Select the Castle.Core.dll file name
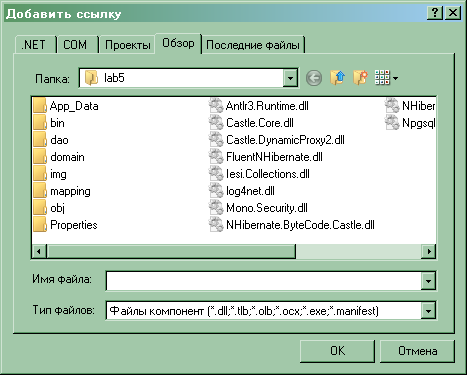Screen dimensions: 467x375 point(260,123)
